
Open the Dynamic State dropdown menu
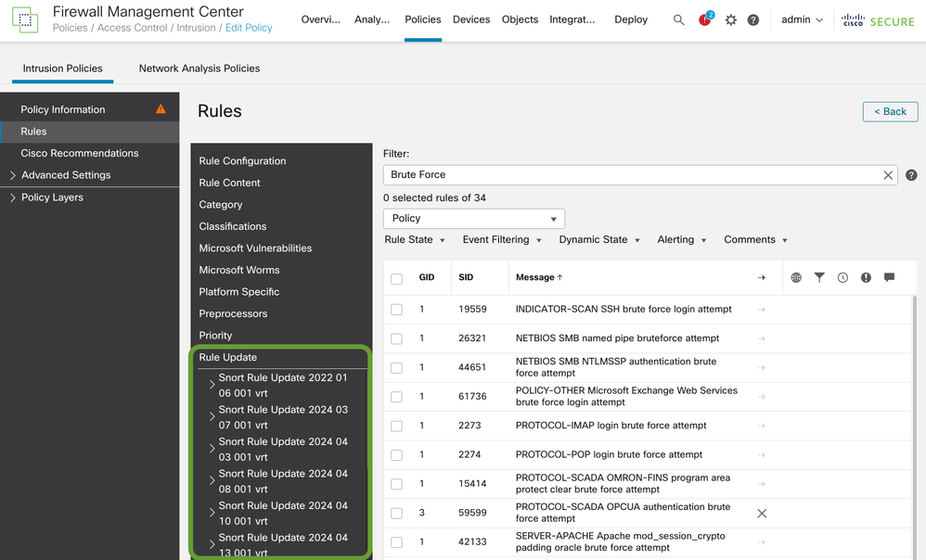click(599, 239)
